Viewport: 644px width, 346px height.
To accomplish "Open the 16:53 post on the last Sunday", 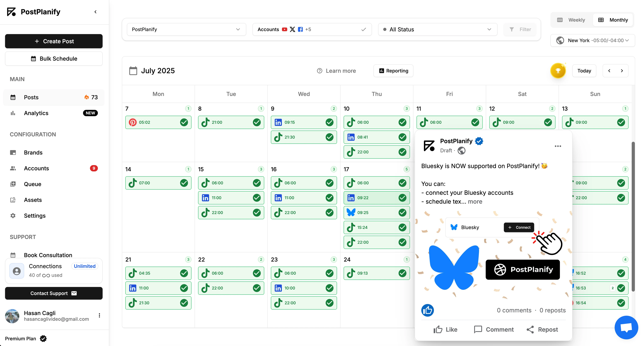I will pos(600,288).
